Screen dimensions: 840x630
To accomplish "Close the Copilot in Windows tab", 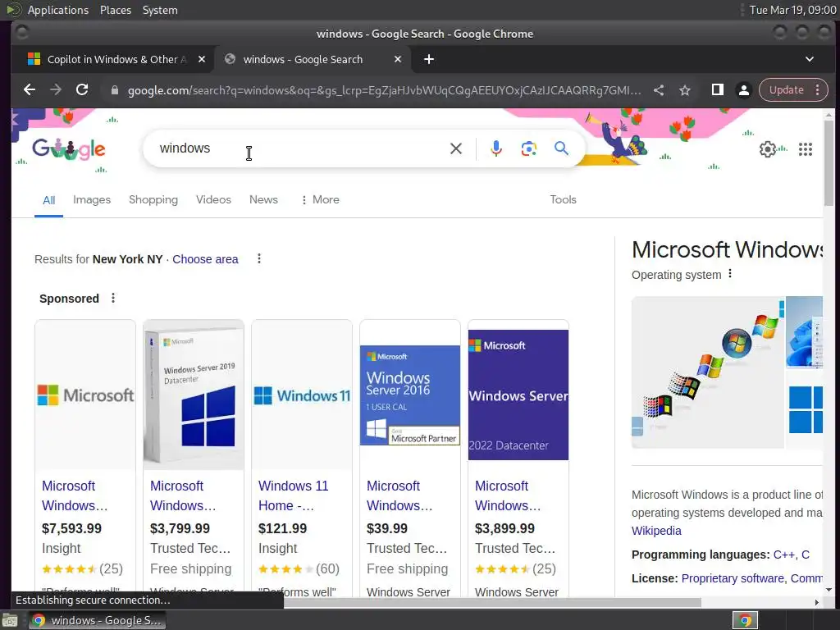I will 202,59.
